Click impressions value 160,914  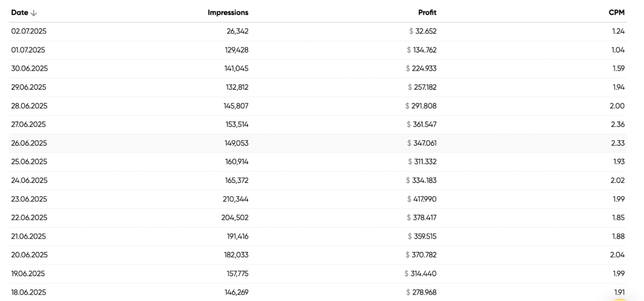(237, 162)
